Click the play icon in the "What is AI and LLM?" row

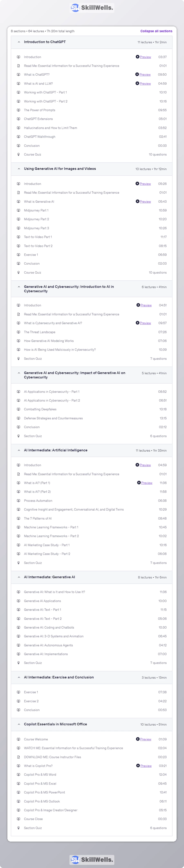(x=137, y=83)
